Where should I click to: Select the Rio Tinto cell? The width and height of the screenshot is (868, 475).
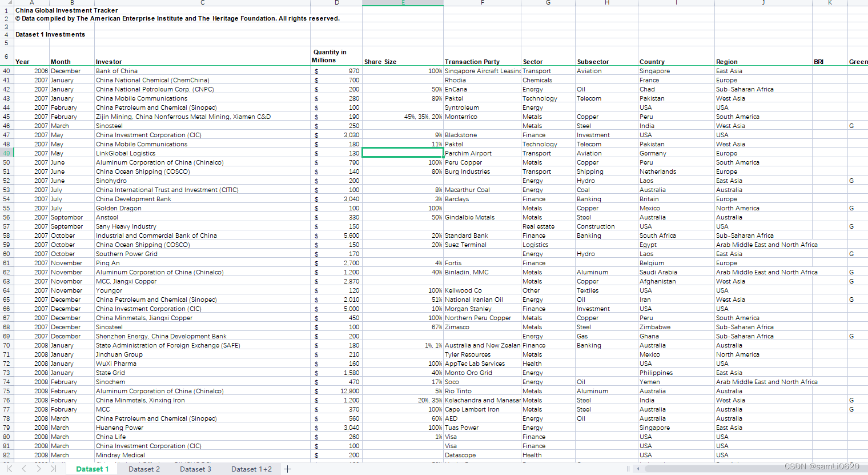[482, 391]
